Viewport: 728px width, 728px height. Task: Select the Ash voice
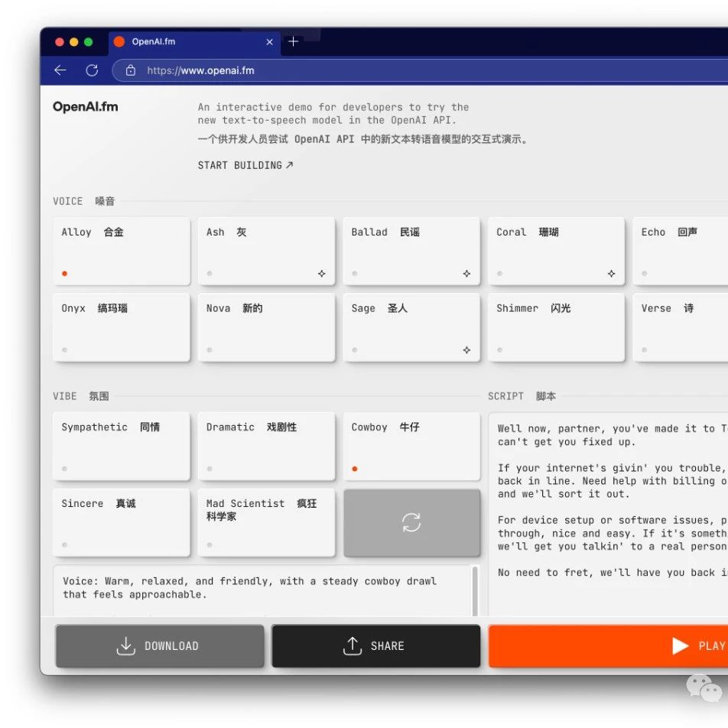[x=266, y=251]
